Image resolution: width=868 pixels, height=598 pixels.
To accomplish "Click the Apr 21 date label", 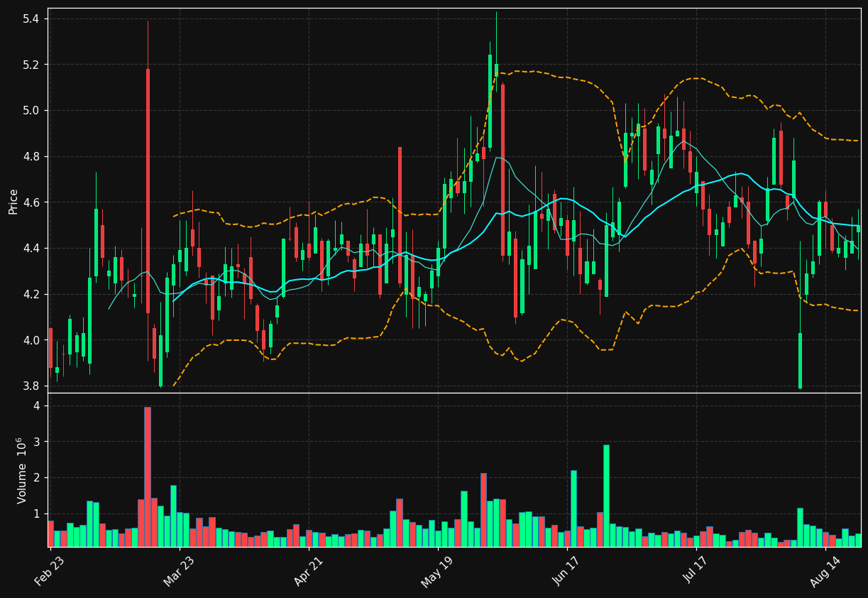I will 309,570.
